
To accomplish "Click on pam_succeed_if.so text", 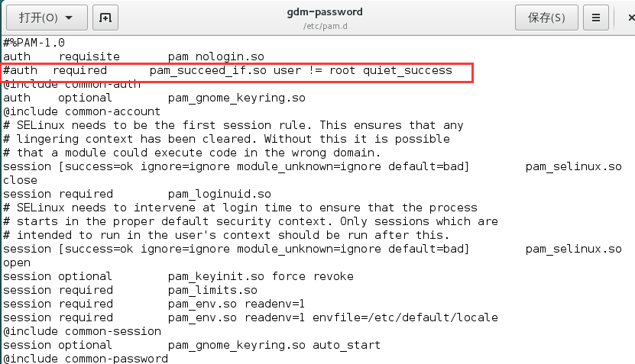I will [x=208, y=70].
